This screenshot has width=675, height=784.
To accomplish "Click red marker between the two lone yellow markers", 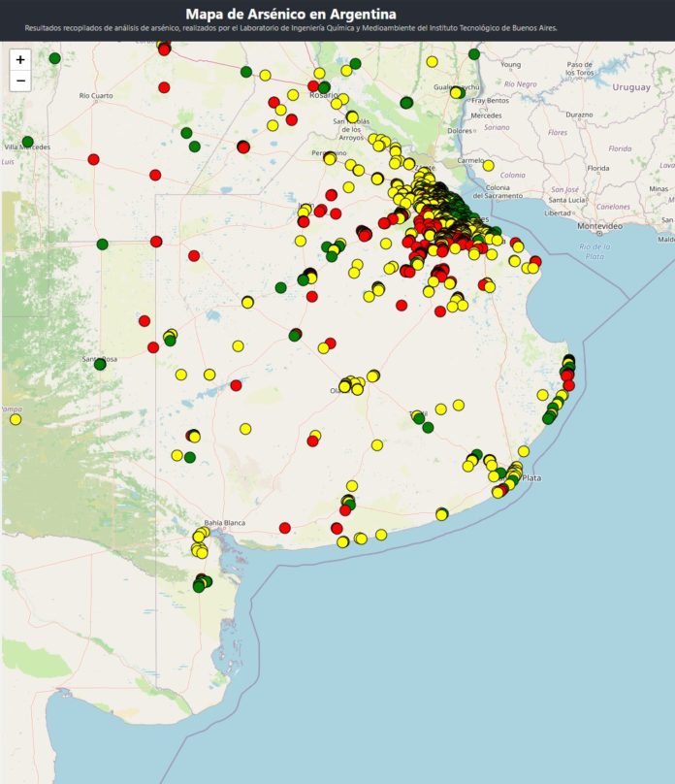I will click(236, 385).
